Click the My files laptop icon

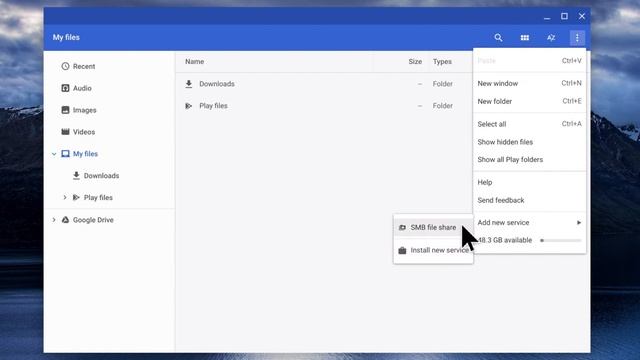(x=65, y=153)
